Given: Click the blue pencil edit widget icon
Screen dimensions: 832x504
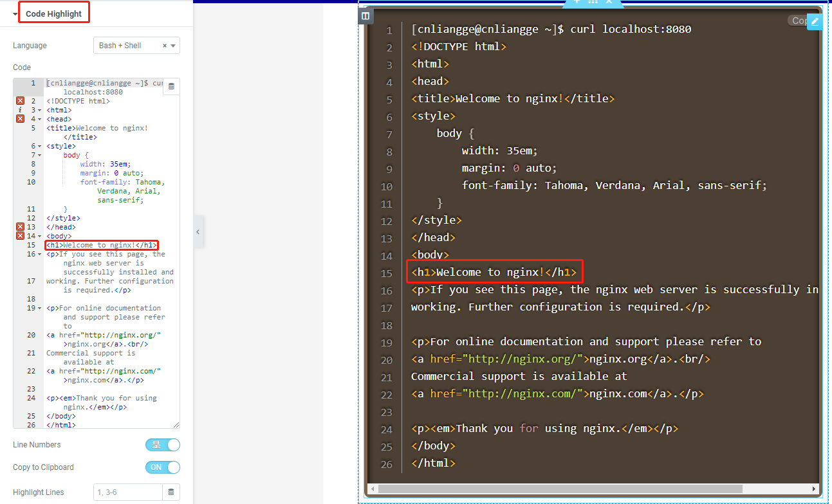Looking at the screenshot, I should pos(815,21).
